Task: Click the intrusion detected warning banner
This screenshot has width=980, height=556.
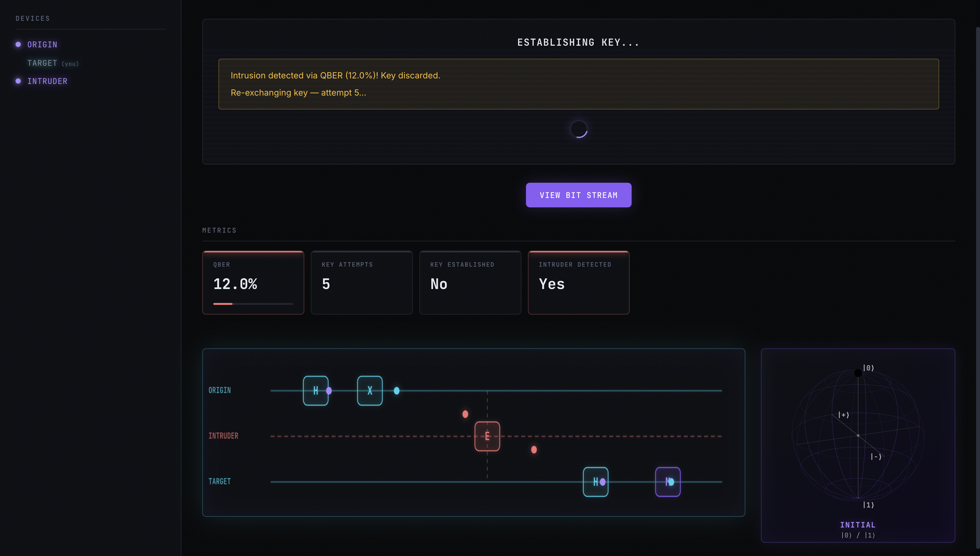Action: [x=578, y=84]
